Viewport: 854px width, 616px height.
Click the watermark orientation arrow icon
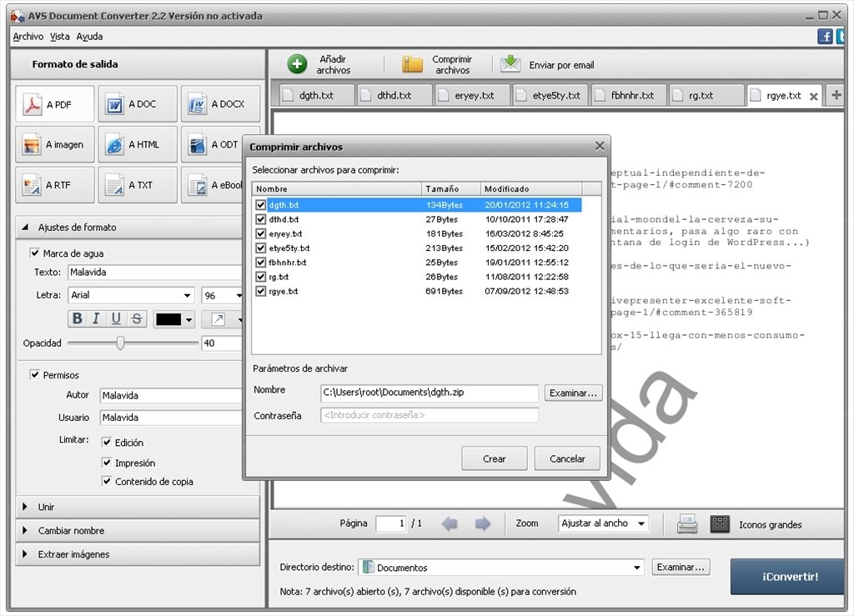[x=219, y=319]
